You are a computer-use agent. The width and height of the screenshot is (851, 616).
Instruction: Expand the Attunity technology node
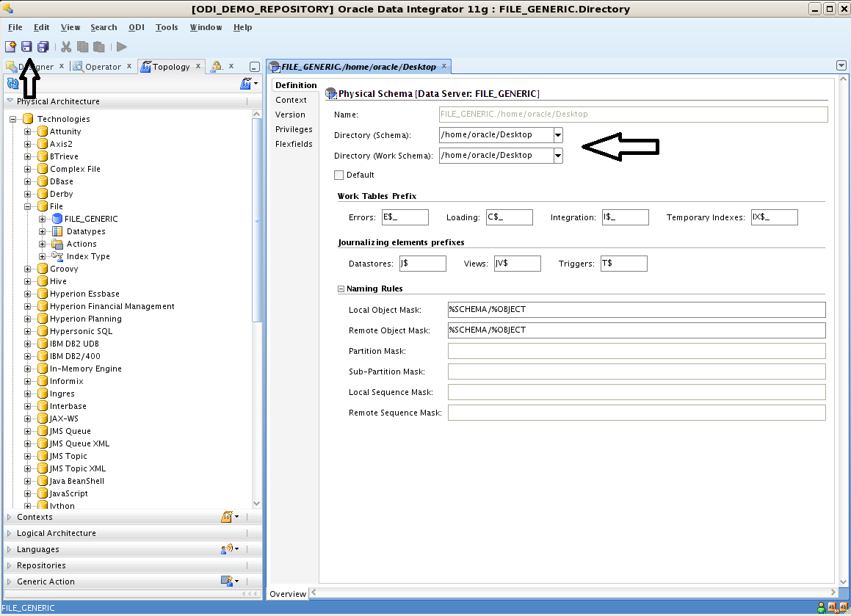coord(28,131)
